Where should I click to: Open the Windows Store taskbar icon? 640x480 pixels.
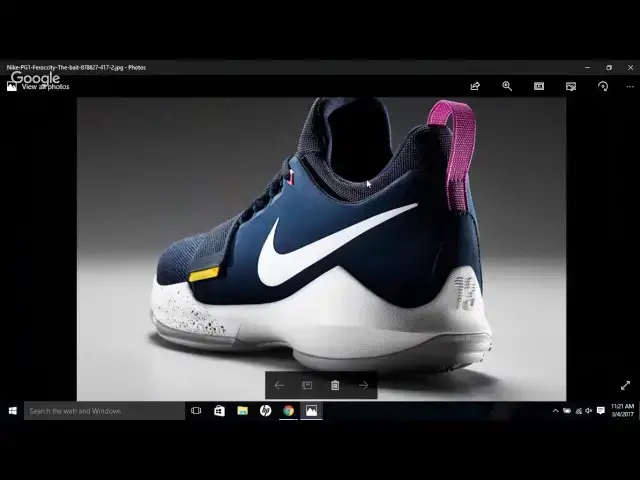click(x=219, y=411)
